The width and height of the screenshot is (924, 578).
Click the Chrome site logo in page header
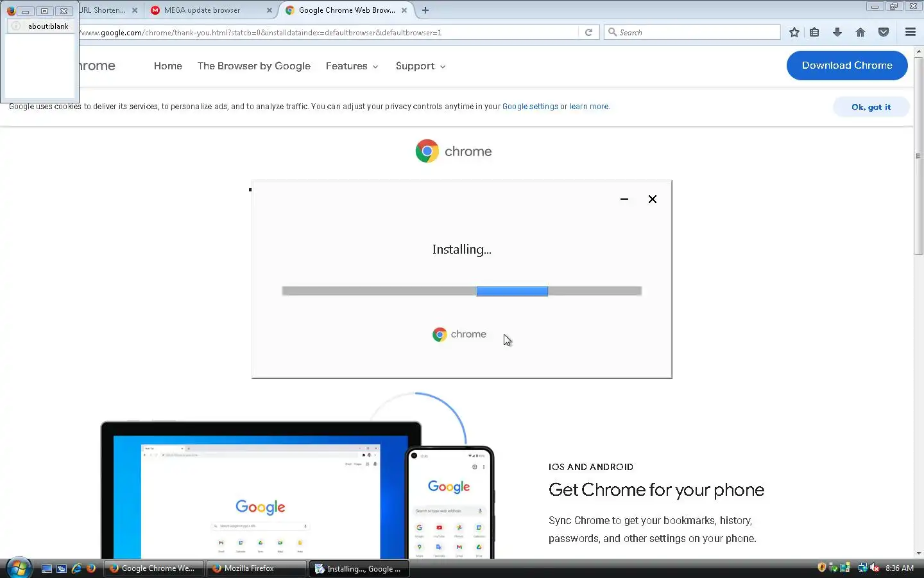click(x=97, y=66)
